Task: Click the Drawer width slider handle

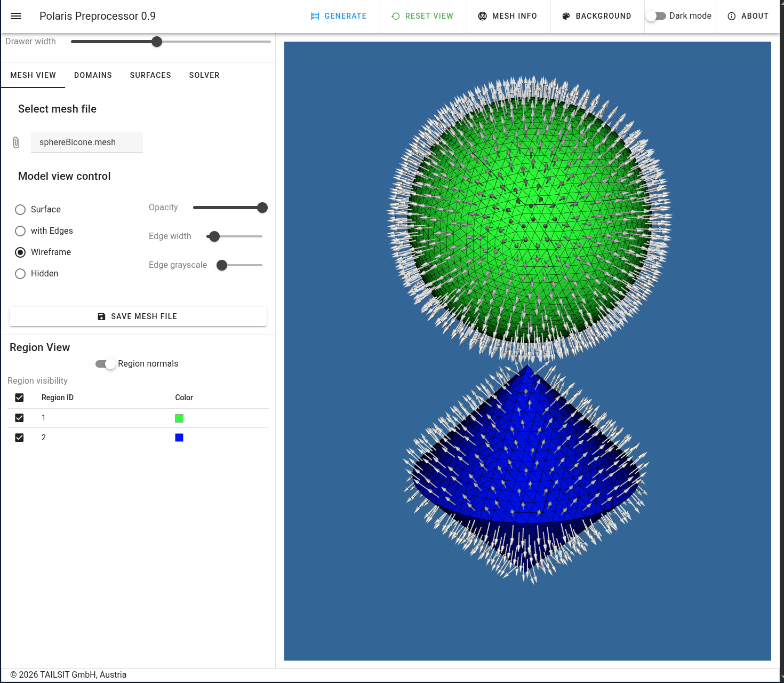Action: point(157,42)
